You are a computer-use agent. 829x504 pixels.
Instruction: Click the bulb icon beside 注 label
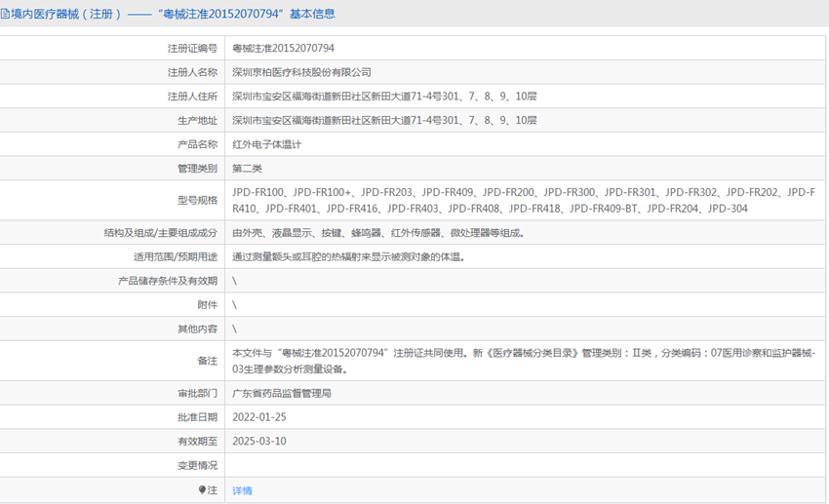pyautogui.click(x=202, y=489)
